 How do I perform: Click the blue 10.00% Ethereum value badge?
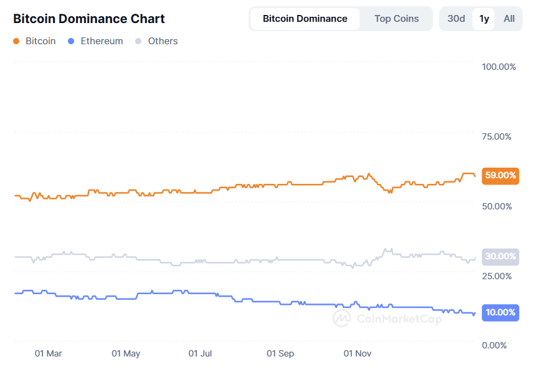coord(500,312)
